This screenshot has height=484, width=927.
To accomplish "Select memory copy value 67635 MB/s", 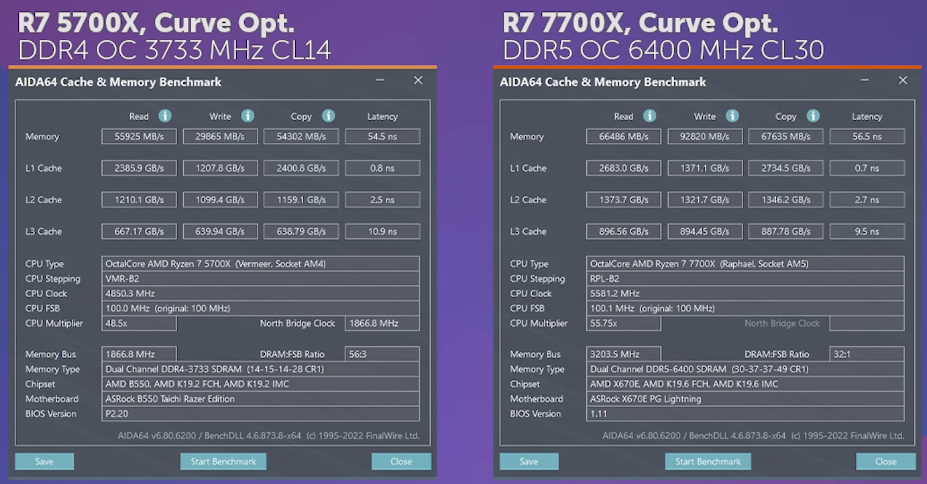I will (x=786, y=137).
